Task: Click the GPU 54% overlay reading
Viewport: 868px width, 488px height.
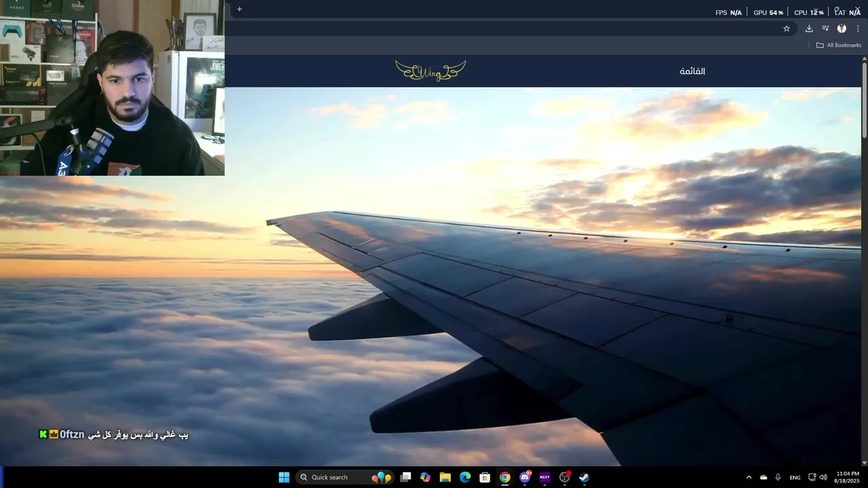Action: pyautogui.click(x=768, y=13)
